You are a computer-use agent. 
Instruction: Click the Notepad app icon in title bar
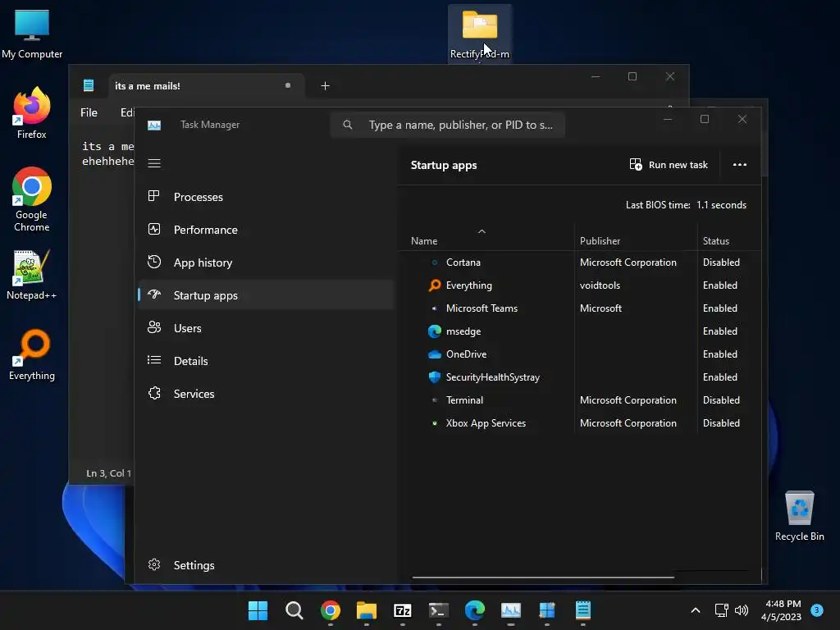click(x=89, y=85)
